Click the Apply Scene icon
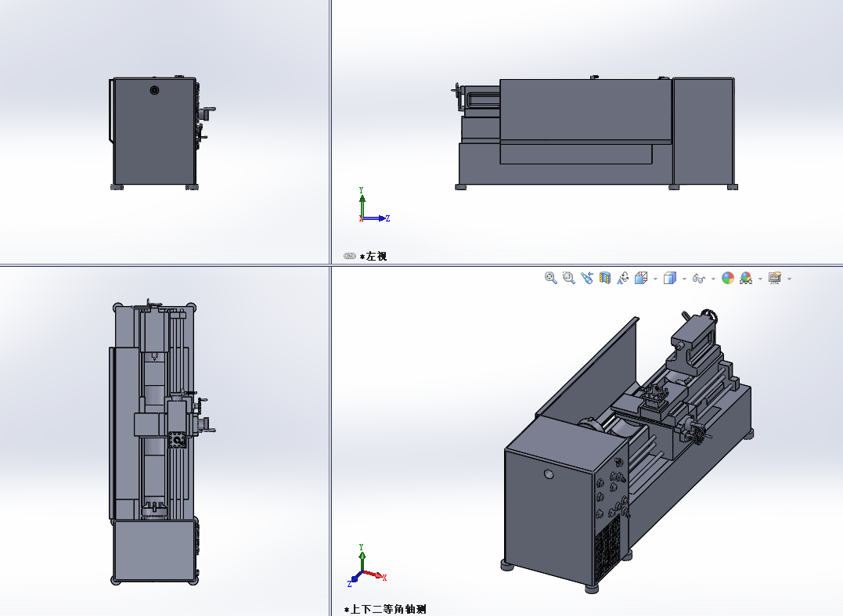Screen dimensions: 843x616 coord(746,278)
